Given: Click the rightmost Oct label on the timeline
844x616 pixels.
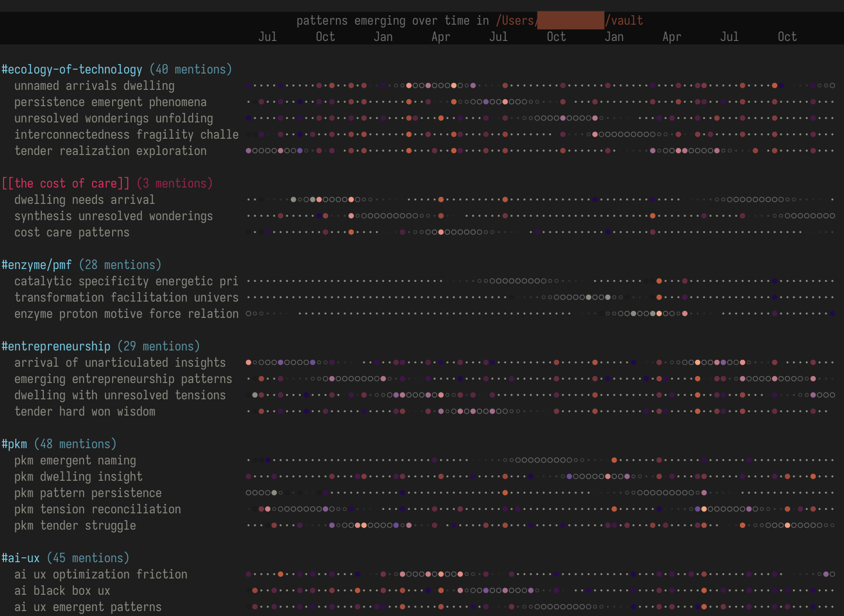Looking at the screenshot, I should pyautogui.click(x=787, y=37).
